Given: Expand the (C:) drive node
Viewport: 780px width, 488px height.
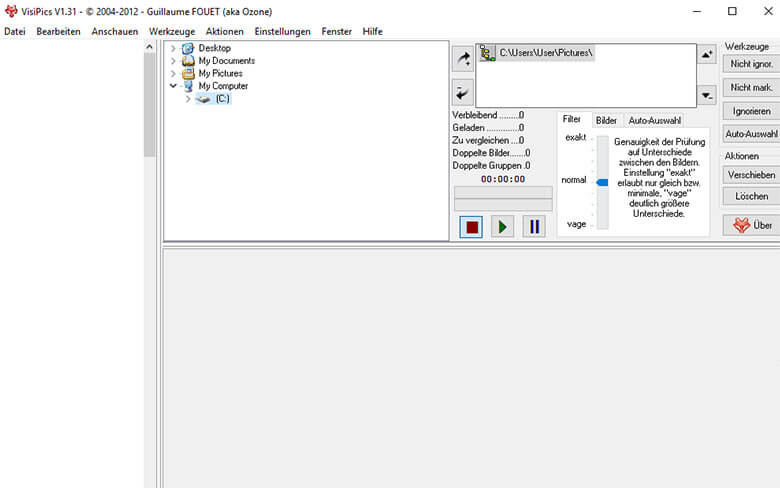Looking at the screenshot, I should [187, 99].
